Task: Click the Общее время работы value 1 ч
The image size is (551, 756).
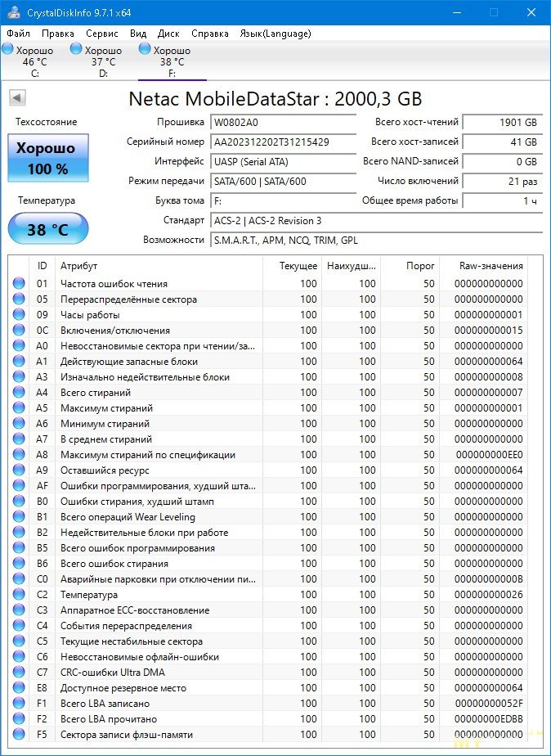Action: pos(502,200)
